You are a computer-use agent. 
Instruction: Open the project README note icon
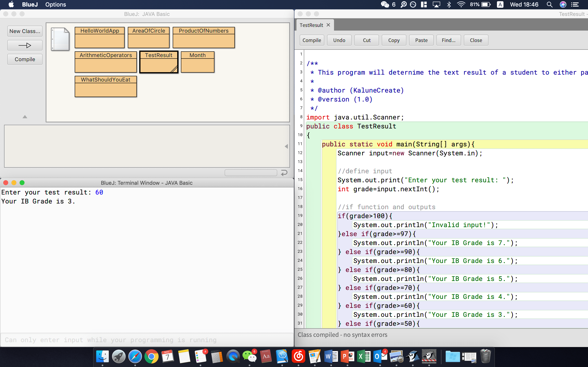60,39
